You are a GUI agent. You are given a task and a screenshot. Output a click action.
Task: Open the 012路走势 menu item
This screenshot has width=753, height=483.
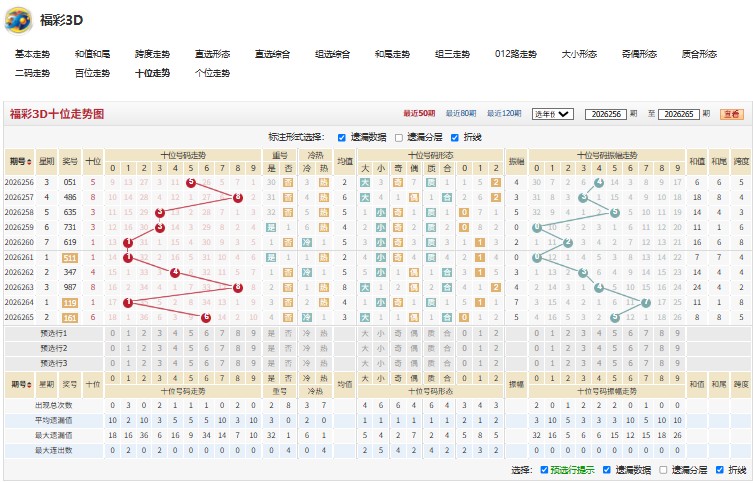[x=515, y=54]
